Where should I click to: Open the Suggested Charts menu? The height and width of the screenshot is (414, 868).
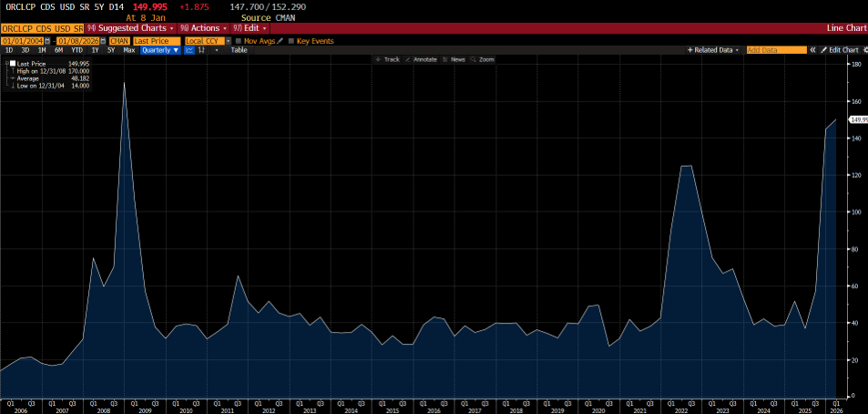coord(130,28)
